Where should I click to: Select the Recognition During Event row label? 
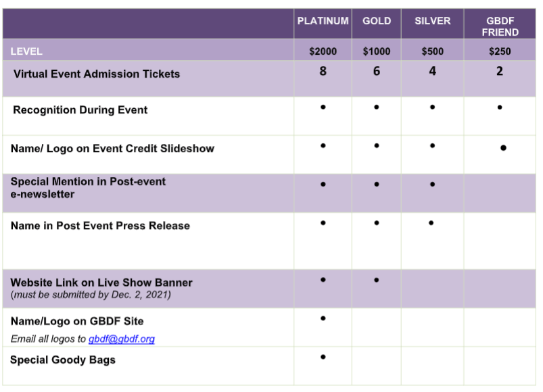point(80,110)
